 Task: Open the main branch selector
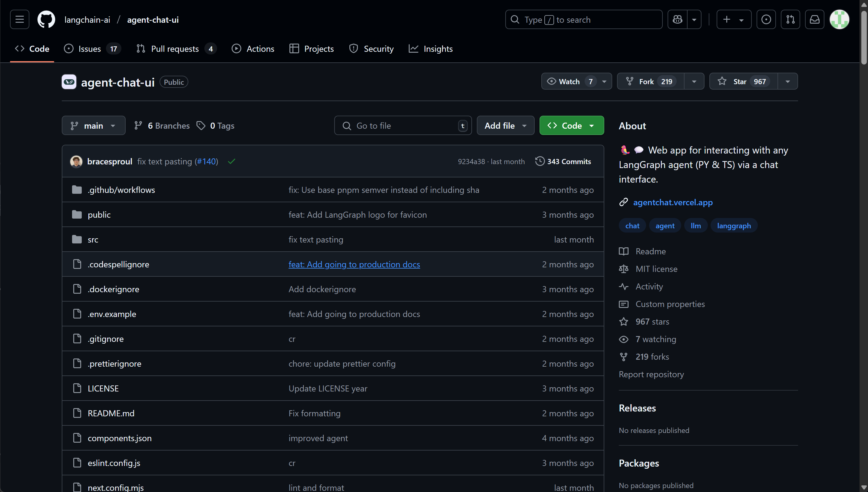[x=94, y=126]
